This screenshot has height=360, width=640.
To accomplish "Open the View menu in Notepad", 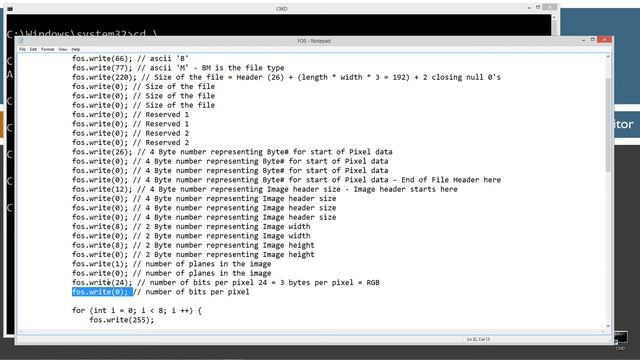I will coord(62,49).
